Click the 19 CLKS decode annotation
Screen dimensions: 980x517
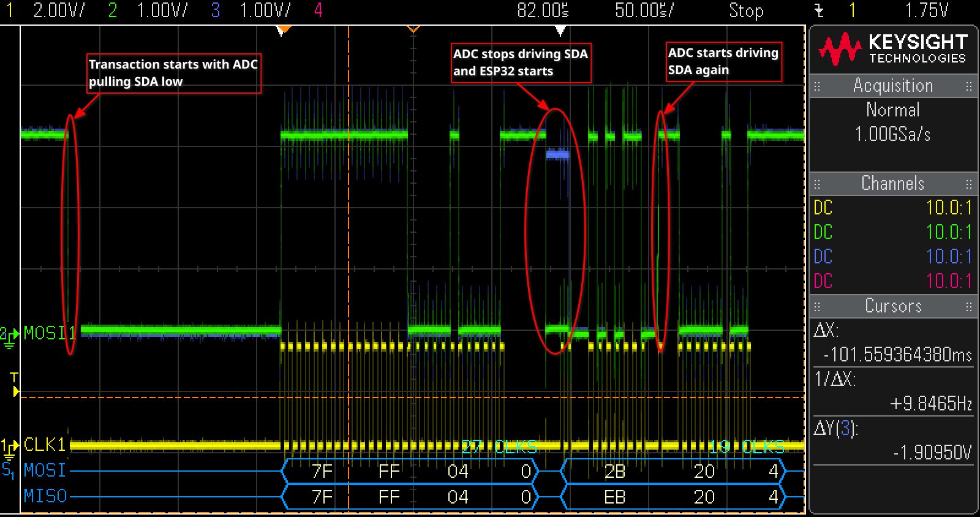pyautogui.click(x=747, y=447)
